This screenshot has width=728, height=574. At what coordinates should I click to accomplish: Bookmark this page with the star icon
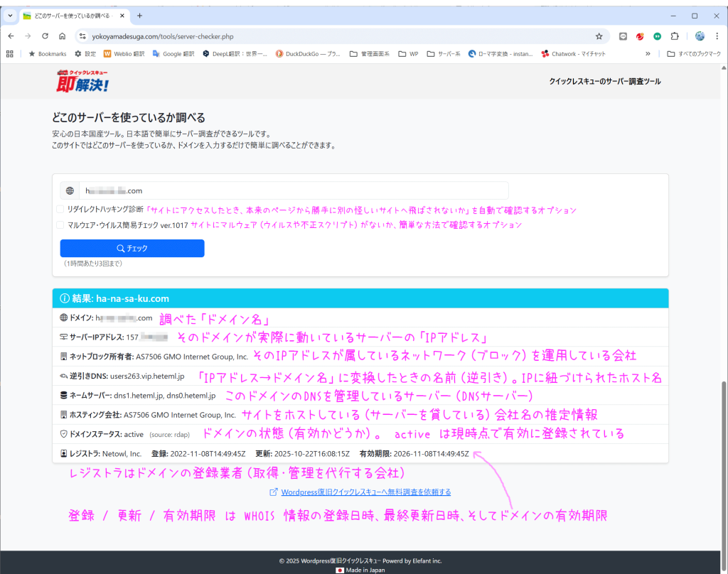(599, 36)
